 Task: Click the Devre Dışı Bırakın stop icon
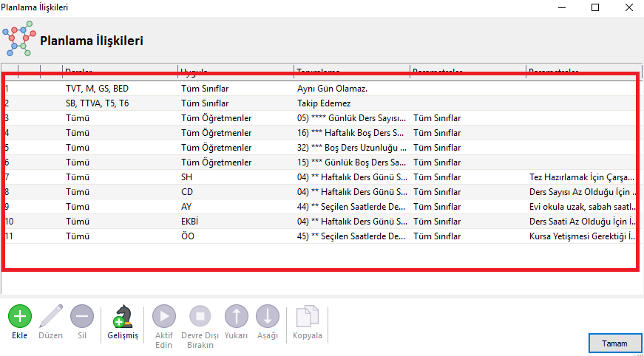(x=200, y=316)
